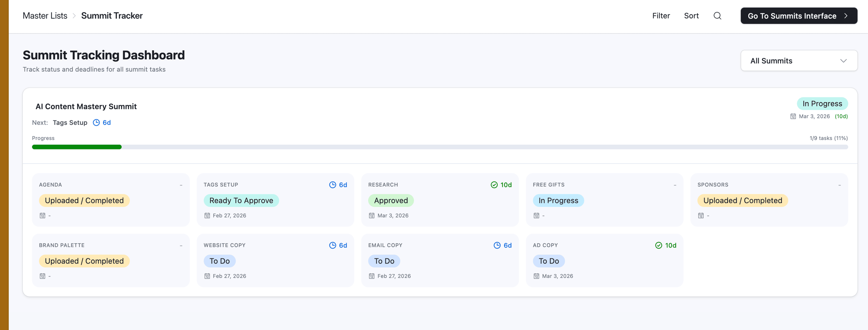Click the clock icon on Tags Setup card

[332, 185]
